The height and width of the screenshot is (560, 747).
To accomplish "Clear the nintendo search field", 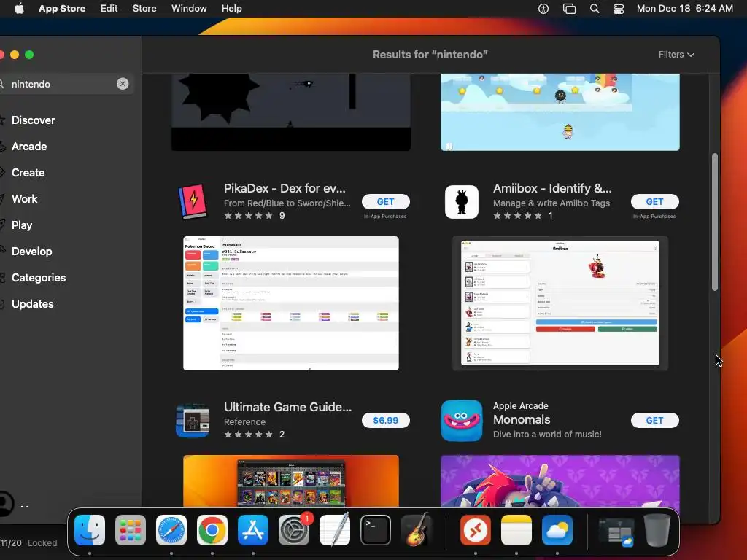I will click(x=123, y=84).
